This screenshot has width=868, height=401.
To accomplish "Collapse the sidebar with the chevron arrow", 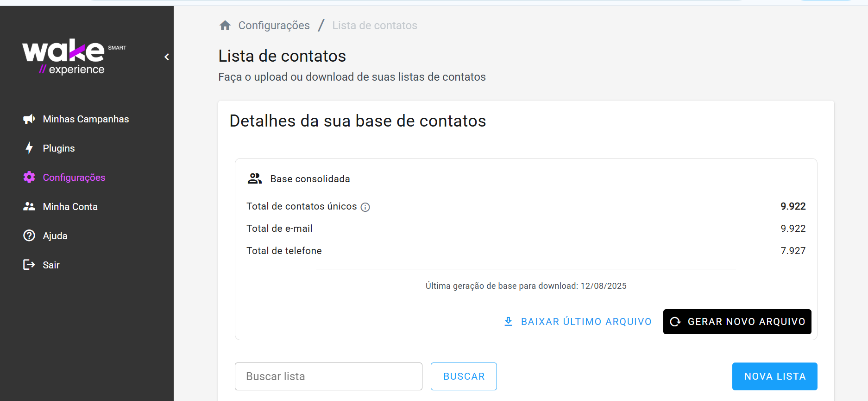I will click(x=167, y=57).
